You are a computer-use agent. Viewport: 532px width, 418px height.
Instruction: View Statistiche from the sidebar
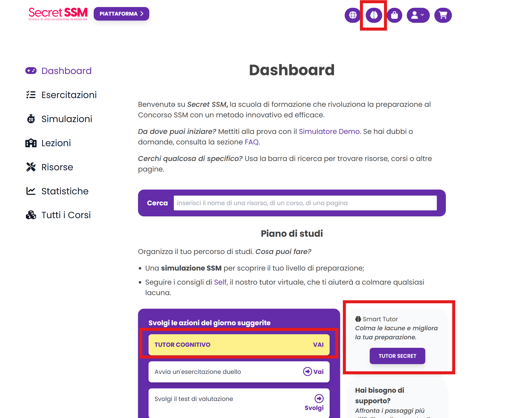(x=65, y=191)
